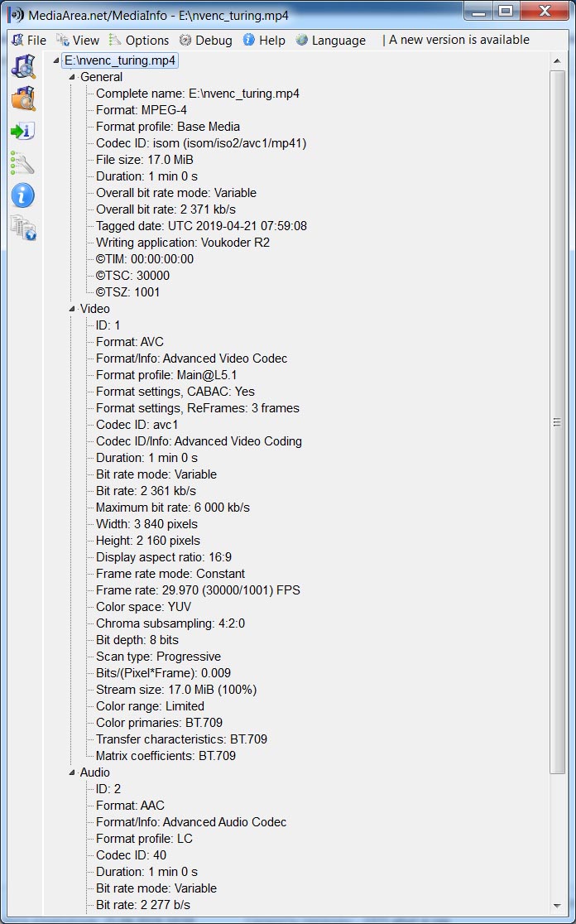Select 'Color range: Limited' row
Image resolution: width=576 pixels, height=924 pixels.
tap(150, 706)
